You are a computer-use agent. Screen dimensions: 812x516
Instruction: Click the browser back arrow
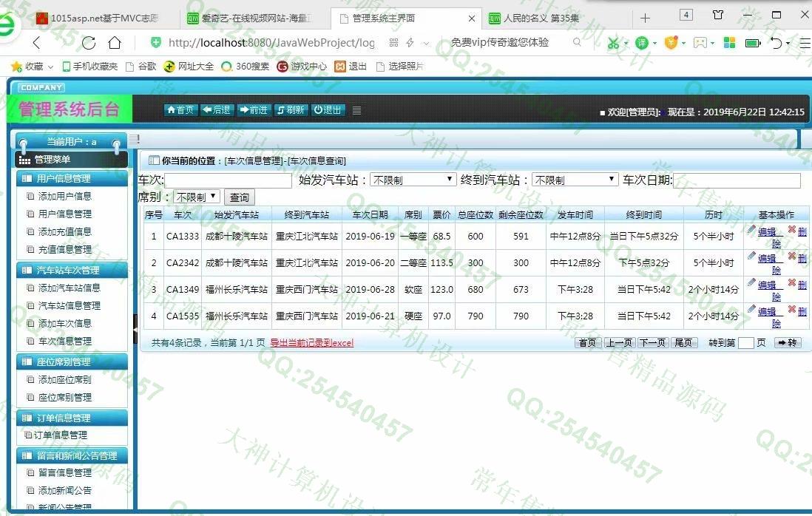coord(35,43)
